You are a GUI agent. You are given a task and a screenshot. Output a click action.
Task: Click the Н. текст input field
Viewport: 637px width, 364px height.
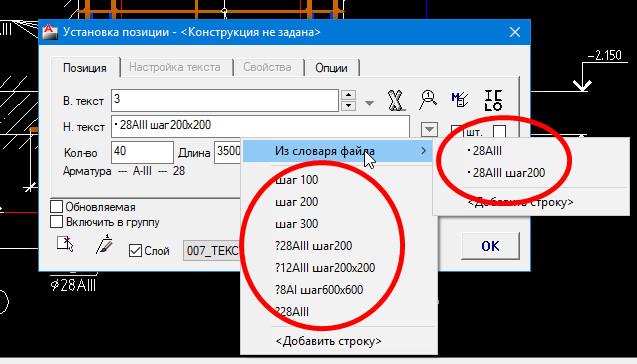pos(260,127)
